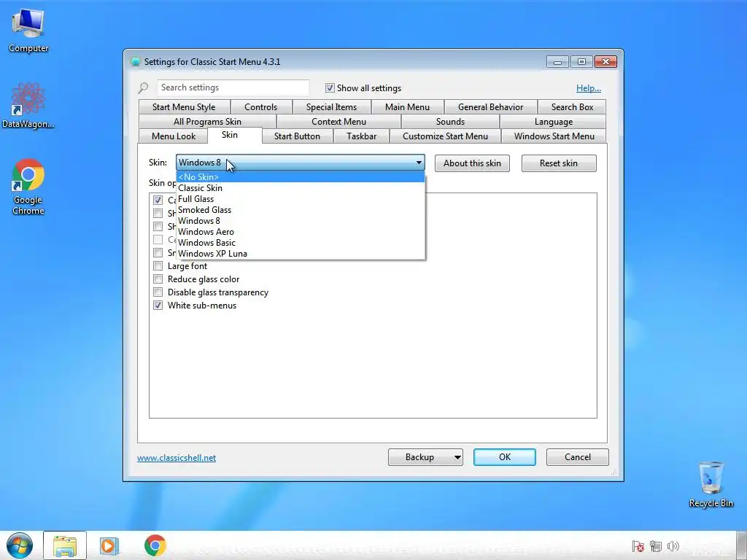
Task: Enable the Large font option
Action: point(158,265)
